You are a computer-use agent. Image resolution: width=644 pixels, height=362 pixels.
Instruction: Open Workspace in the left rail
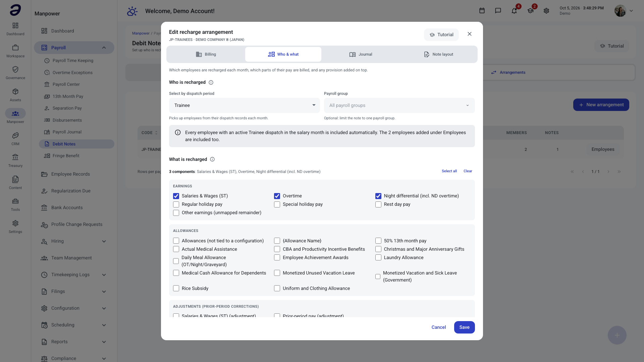15,51
